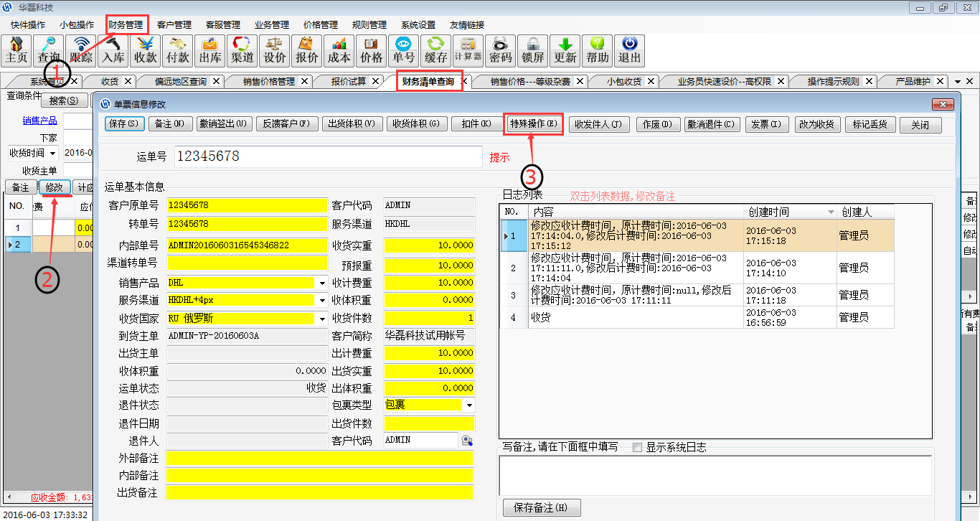Switch to the 报价试算 tab

coord(349,81)
